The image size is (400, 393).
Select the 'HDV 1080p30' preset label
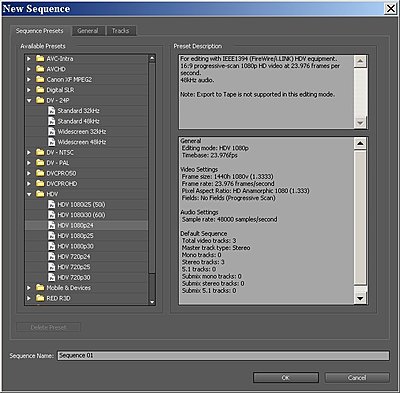(x=76, y=246)
